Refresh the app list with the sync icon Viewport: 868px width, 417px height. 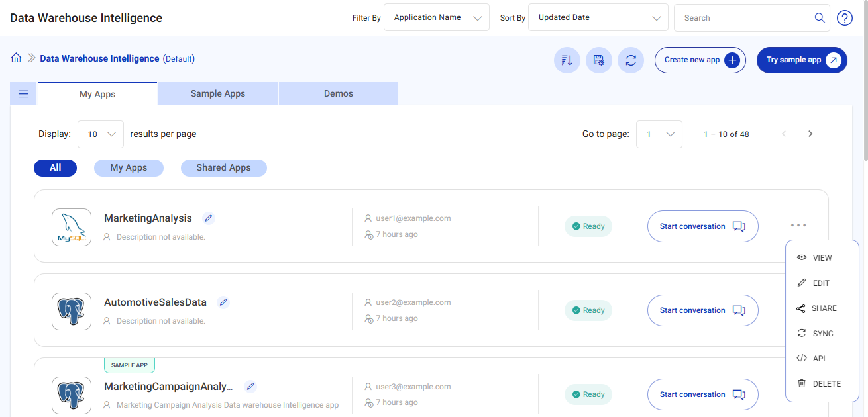click(631, 60)
